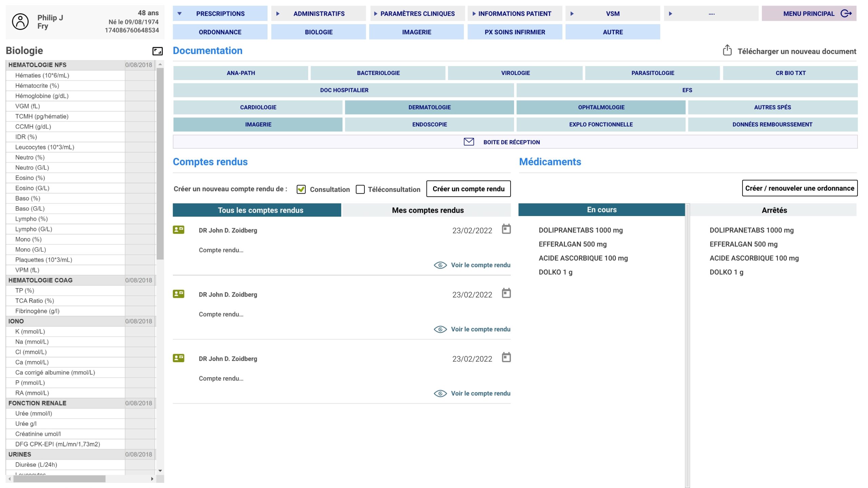This screenshot has height=488, width=868.
Task: Expand the Administratifs menu arrow
Action: point(278,14)
